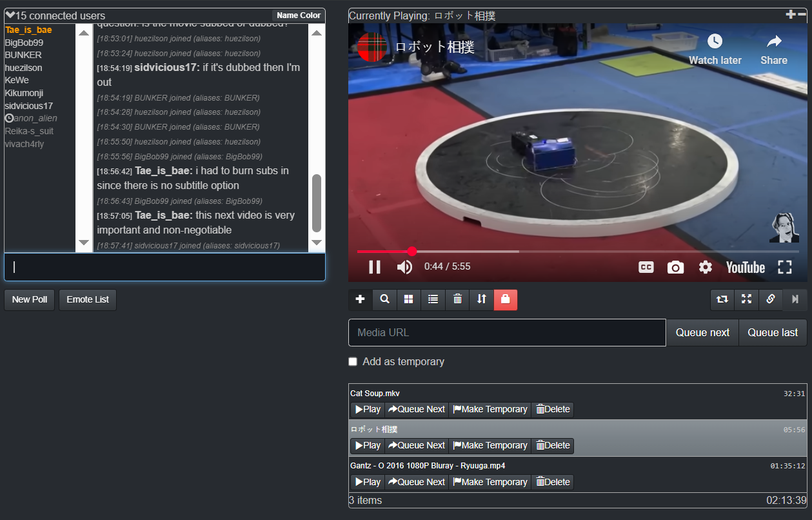Make Gantz - O 2016 temporary
The height and width of the screenshot is (520, 812).
tap(490, 482)
